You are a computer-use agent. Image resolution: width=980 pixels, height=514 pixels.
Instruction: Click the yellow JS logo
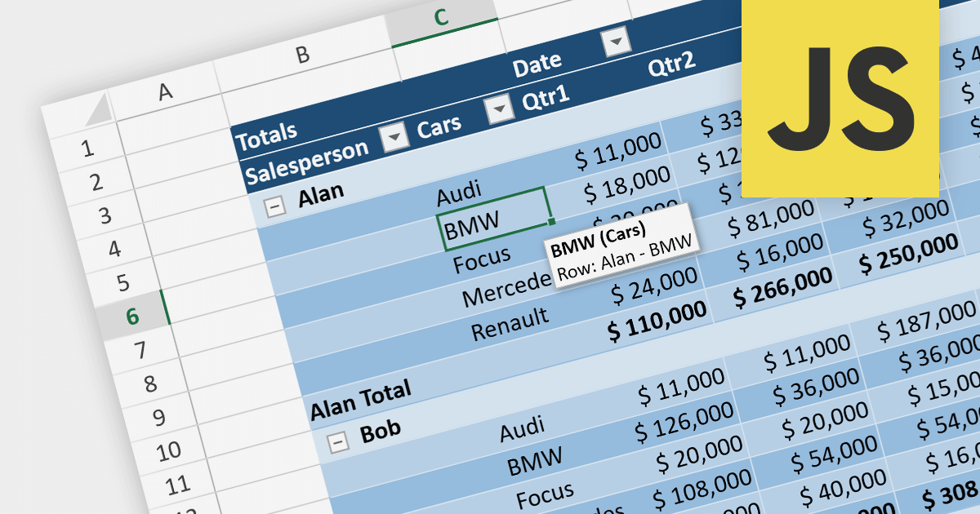pyautogui.click(x=840, y=98)
